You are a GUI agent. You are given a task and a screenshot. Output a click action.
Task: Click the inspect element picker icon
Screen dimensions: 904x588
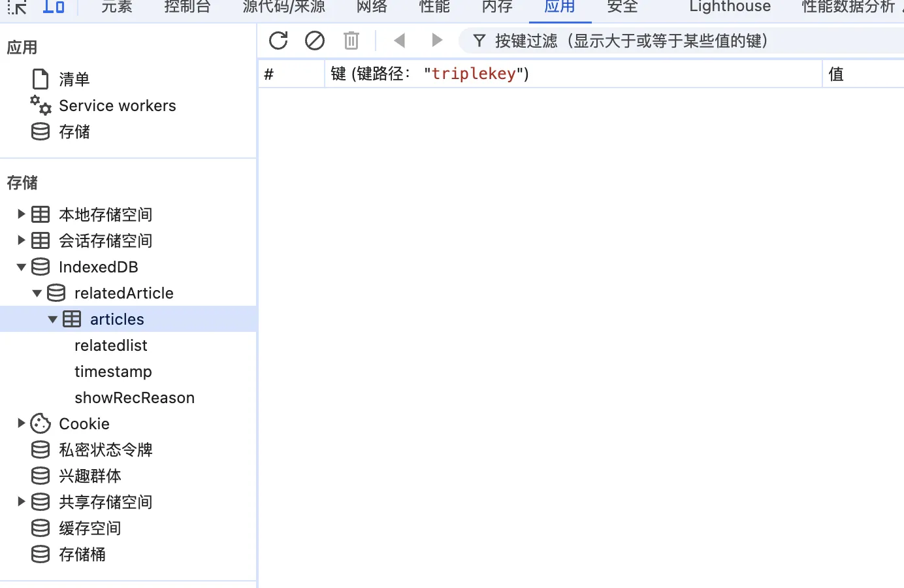coord(17,7)
